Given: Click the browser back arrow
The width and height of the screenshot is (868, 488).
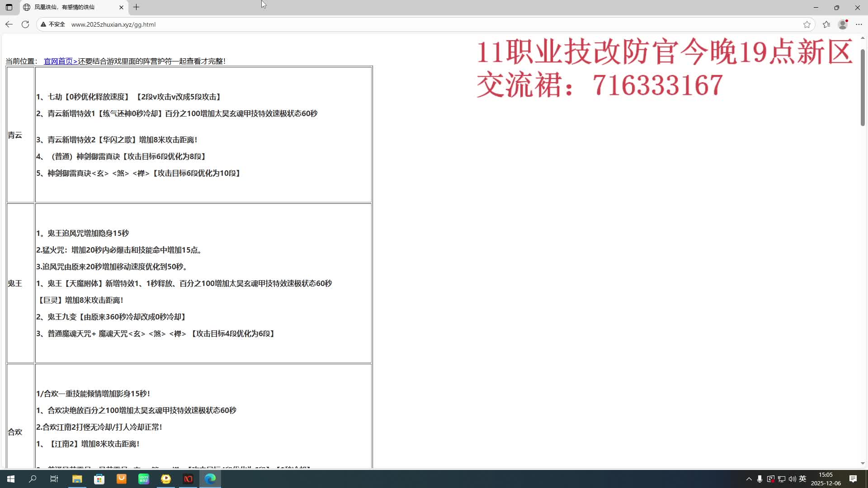Looking at the screenshot, I should click(9, 24).
